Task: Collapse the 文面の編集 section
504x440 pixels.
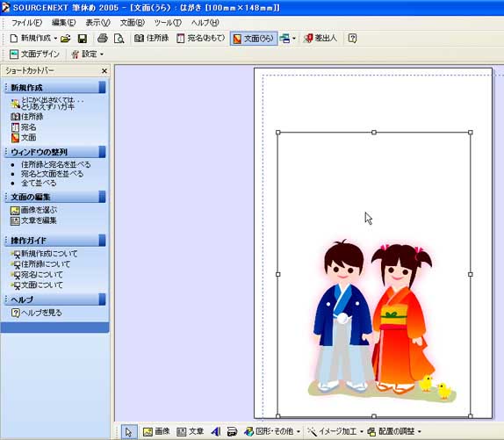Action: (55, 197)
